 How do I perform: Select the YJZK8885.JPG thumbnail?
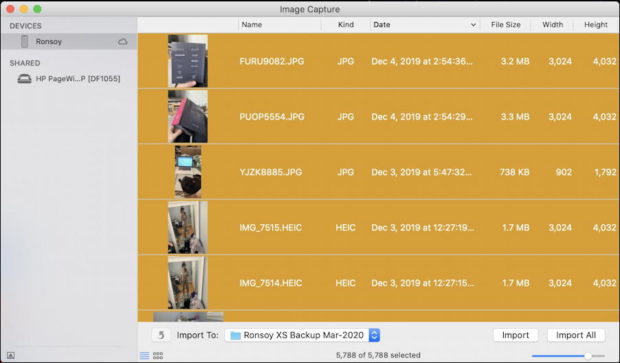(x=188, y=172)
